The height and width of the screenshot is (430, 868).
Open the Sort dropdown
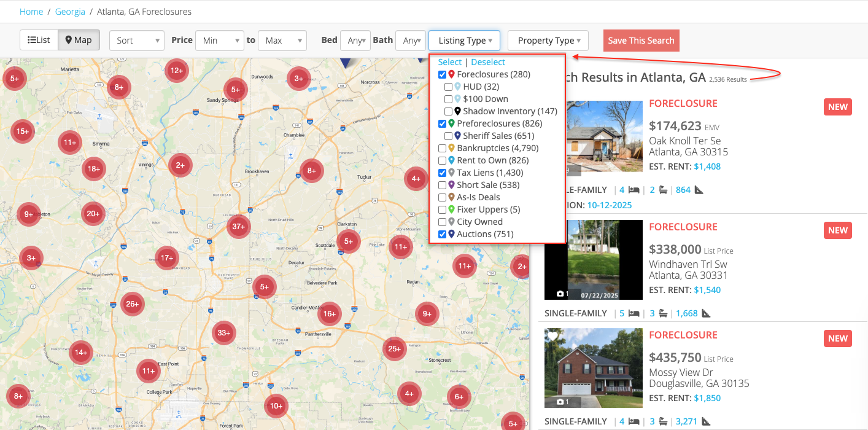tap(136, 40)
